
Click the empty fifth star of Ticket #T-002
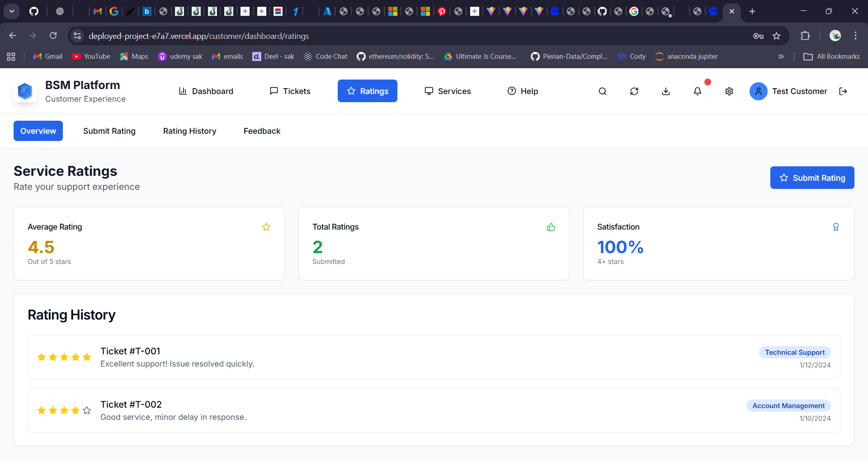pyautogui.click(x=87, y=410)
